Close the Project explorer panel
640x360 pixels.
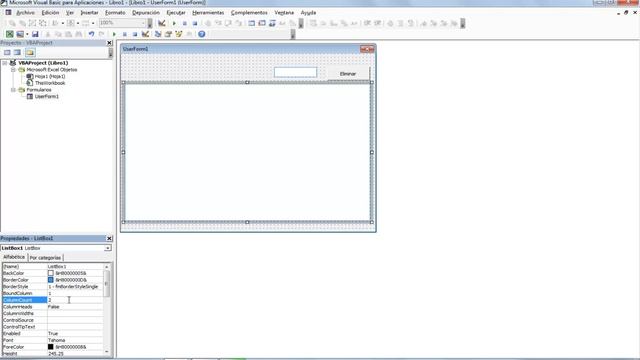pos(109,43)
